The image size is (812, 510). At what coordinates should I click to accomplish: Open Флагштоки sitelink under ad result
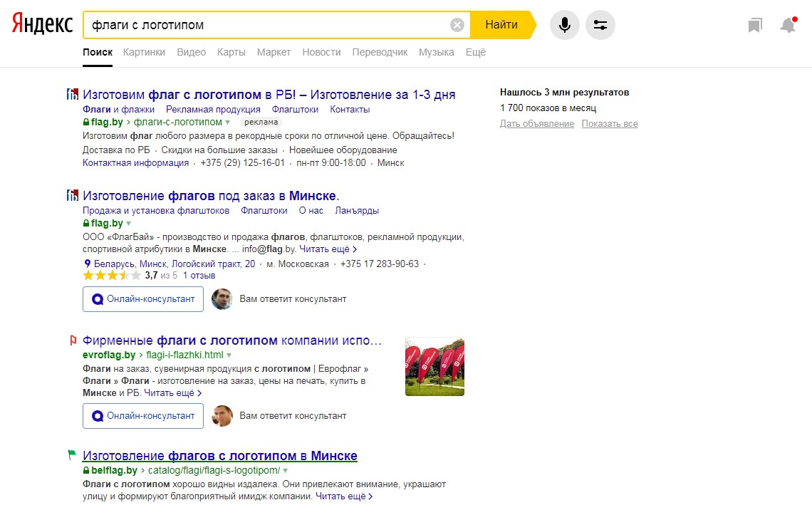(x=295, y=109)
